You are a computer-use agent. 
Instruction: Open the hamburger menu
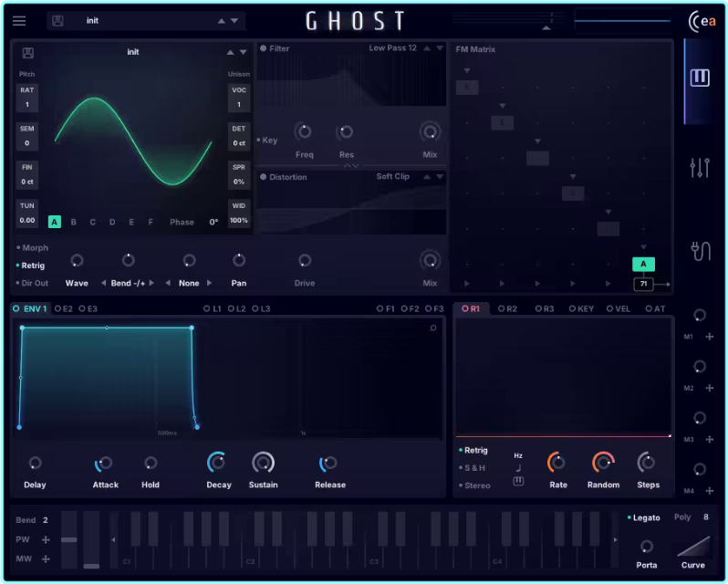[19, 21]
